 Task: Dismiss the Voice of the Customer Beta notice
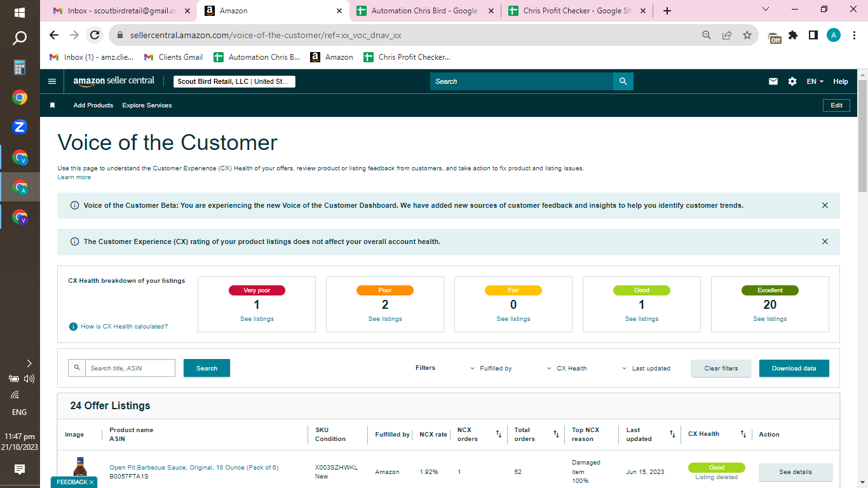[x=825, y=205]
